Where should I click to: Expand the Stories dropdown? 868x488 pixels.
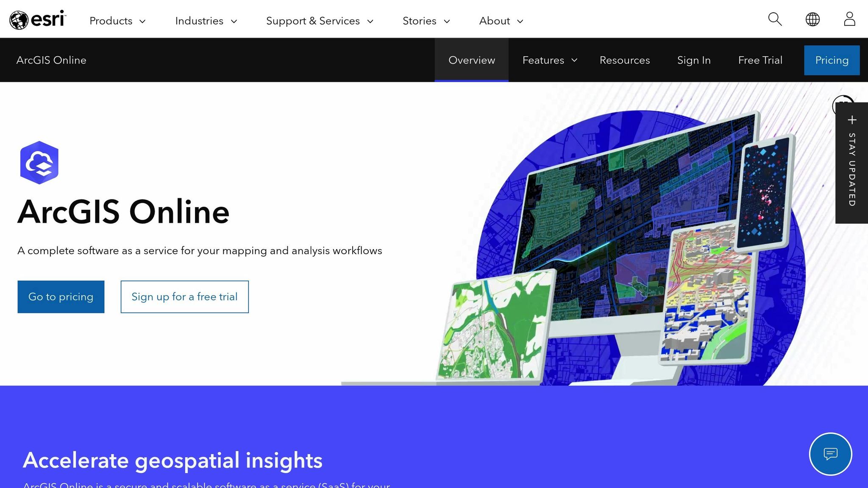[426, 20]
